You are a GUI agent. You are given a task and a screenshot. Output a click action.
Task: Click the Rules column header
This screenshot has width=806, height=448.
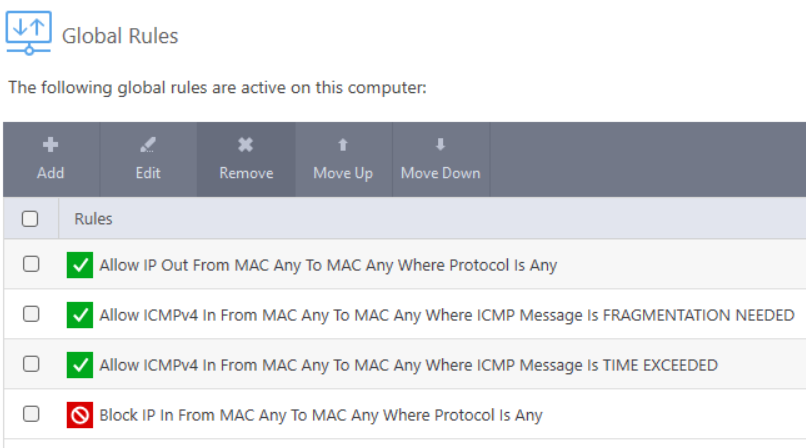(x=93, y=219)
